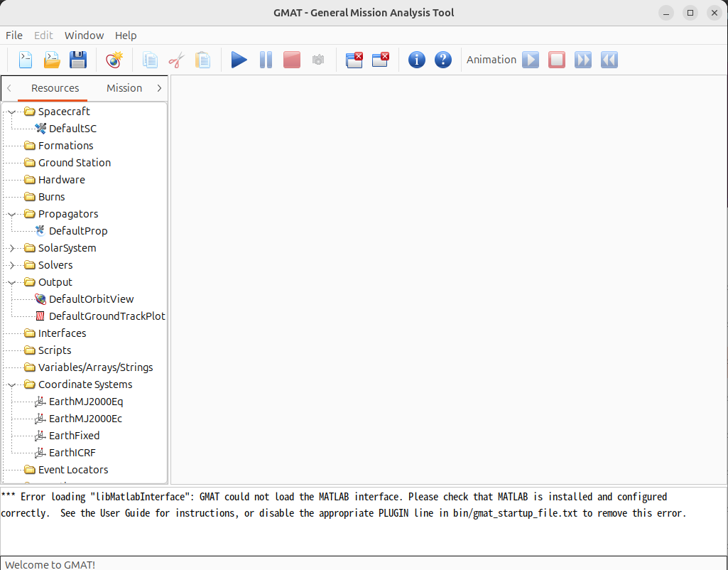Image resolution: width=728 pixels, height=570 pixels.
Task: Start a new mission with the bomb icon
Action: pos(114,60)
